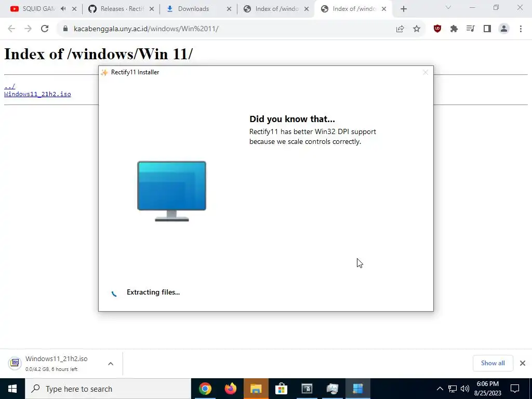Open volume control in tray
Viewport: 532px width, 399px height.
(465, 389)
